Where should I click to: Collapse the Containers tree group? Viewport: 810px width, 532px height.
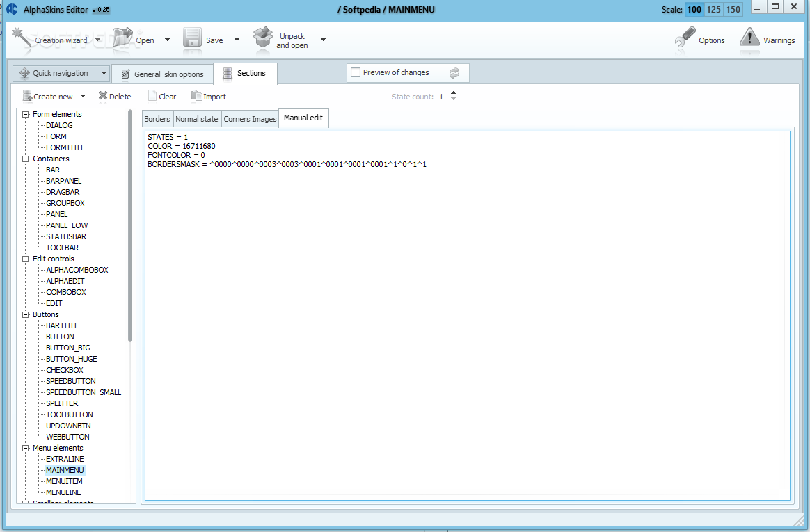coord(25,159)
